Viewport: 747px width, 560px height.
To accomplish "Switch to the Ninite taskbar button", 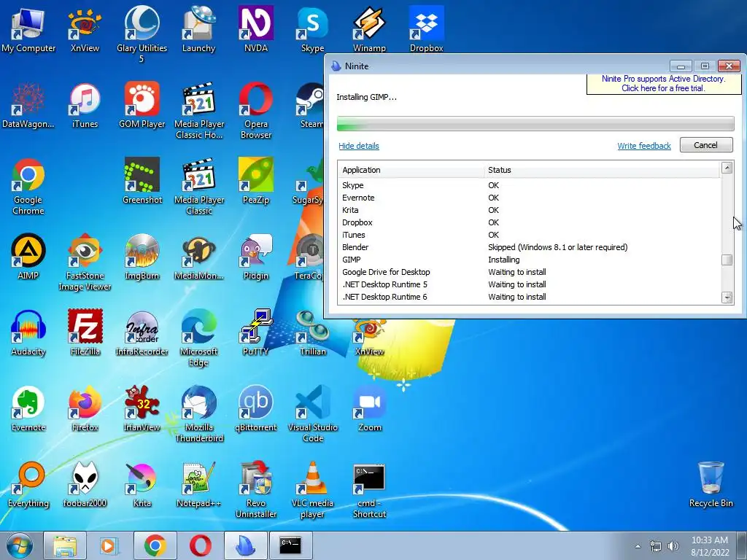I will 246,545.
